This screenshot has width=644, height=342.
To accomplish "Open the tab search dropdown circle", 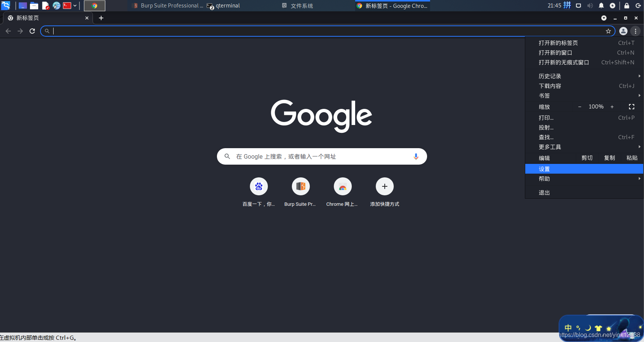I will (x=604, y=18).
